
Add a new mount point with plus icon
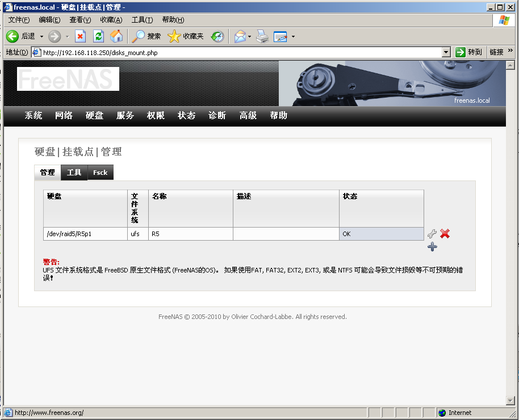[432, 246]
